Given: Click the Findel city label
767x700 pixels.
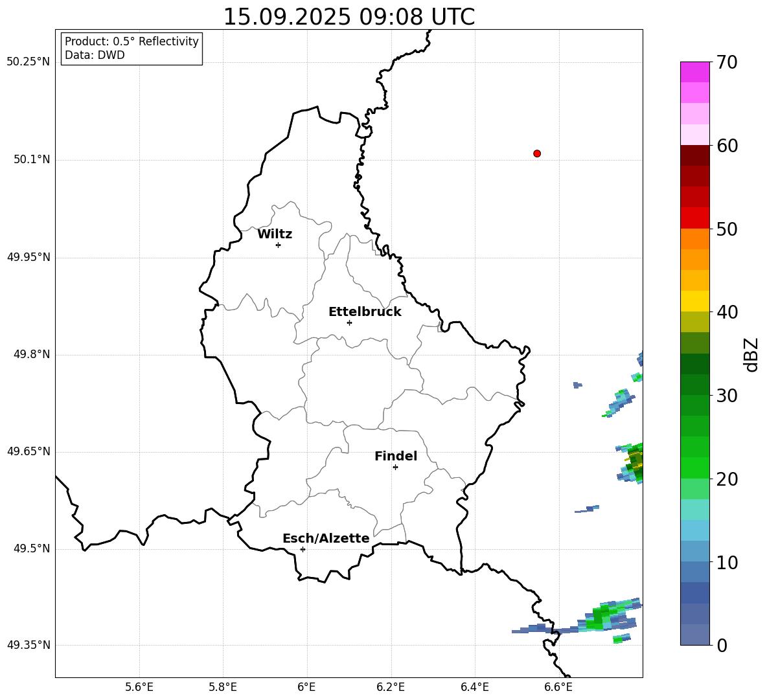Looking at the screenshot, I should (396, 456).
